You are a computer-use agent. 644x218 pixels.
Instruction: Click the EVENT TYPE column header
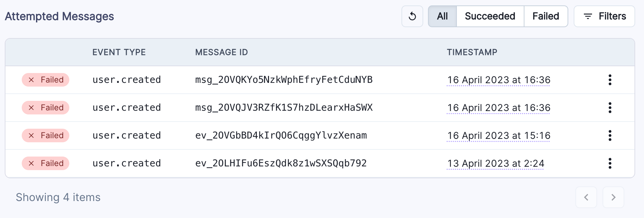119,52
